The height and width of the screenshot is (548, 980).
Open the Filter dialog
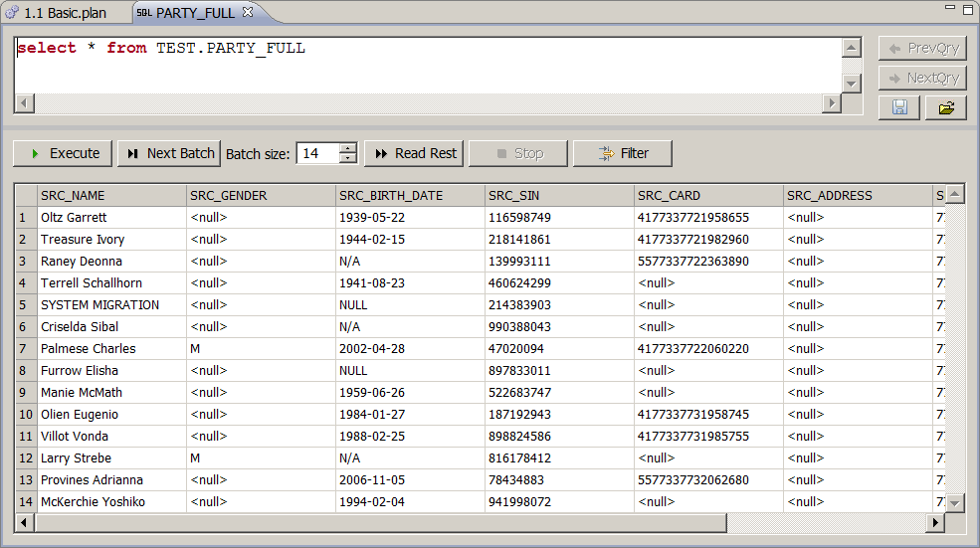(x=623, y=153)
